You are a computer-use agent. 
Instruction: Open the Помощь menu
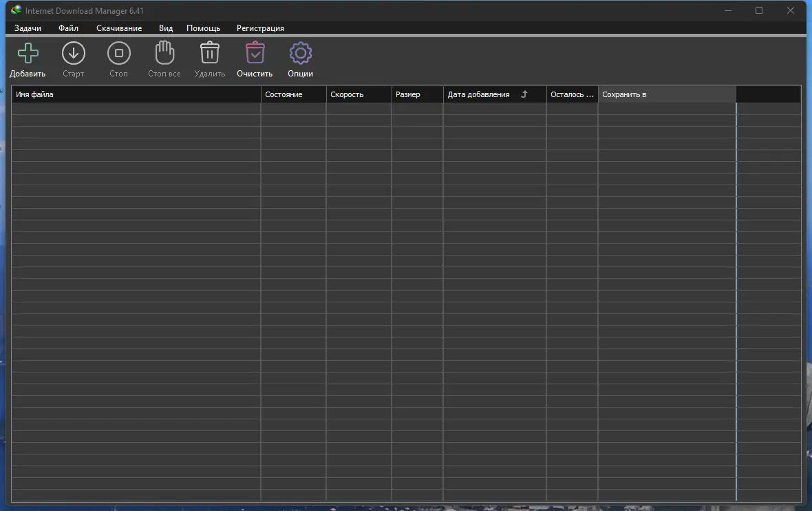[x=204, y=28]
